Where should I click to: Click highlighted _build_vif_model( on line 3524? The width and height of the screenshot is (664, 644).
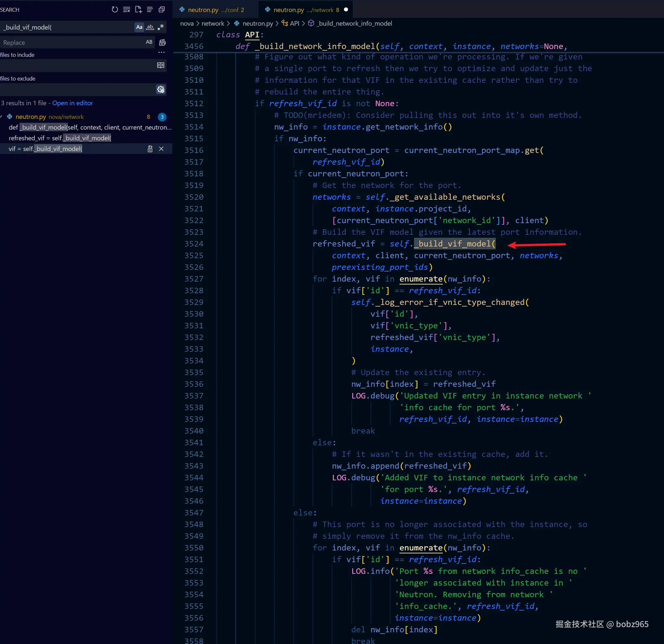click(x=455, y=244)
